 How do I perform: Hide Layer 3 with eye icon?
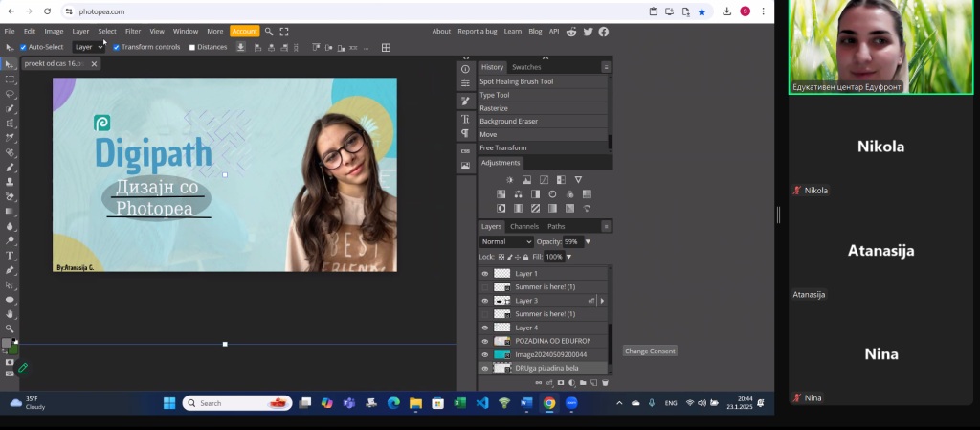click(x=484, y=301)
